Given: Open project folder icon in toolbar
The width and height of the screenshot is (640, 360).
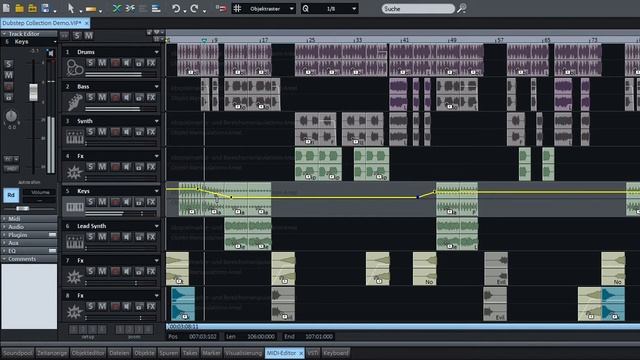Looking at the screenshot, I should pos(19,8).
